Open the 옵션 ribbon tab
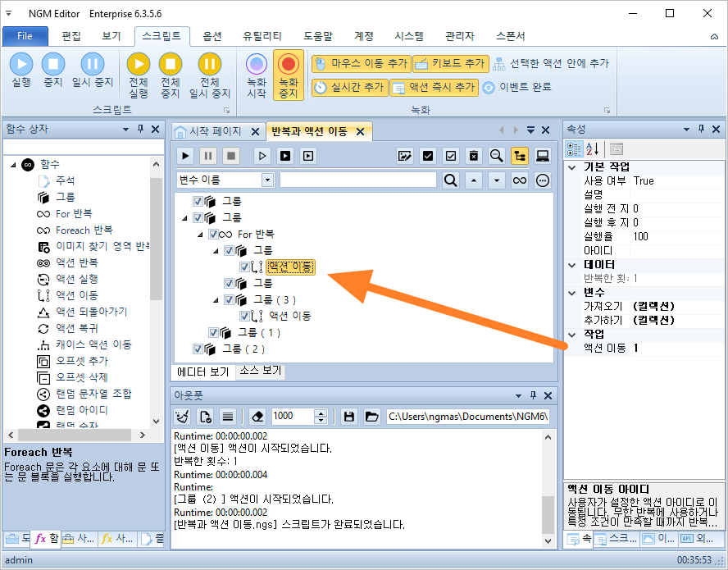Viewport: 728px width, 570px height. pos(212,36)
